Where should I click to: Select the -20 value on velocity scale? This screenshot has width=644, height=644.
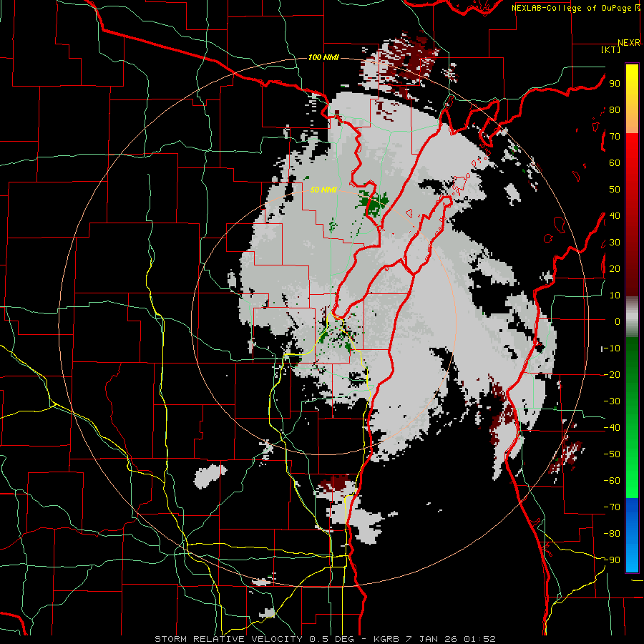click(612, 374)
